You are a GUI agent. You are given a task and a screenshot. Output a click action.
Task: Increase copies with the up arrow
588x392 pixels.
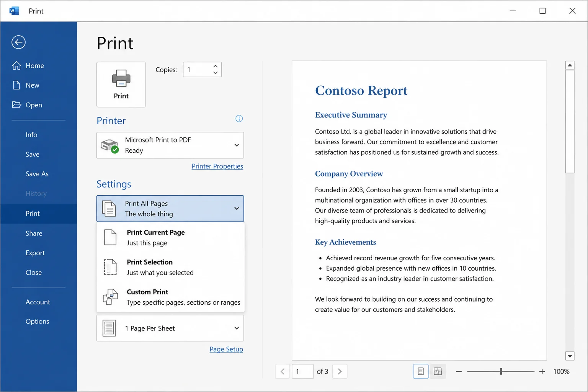coord(216,66)
